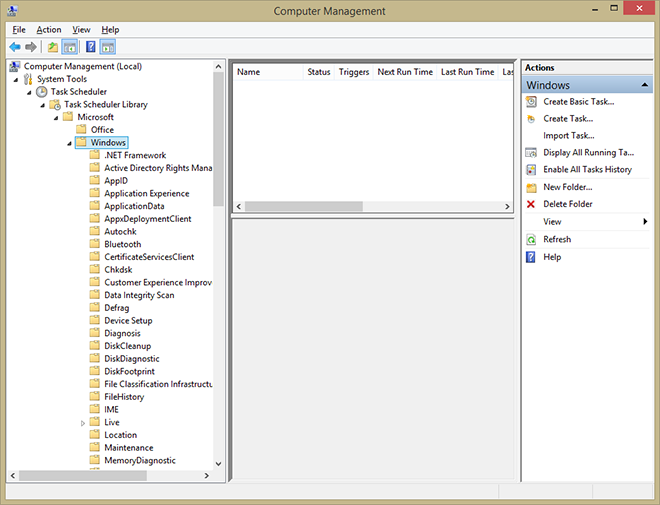The height and width of the screenshot is (505, 660).
Task: Expand the Live folder node
Action: click(83, 423)
